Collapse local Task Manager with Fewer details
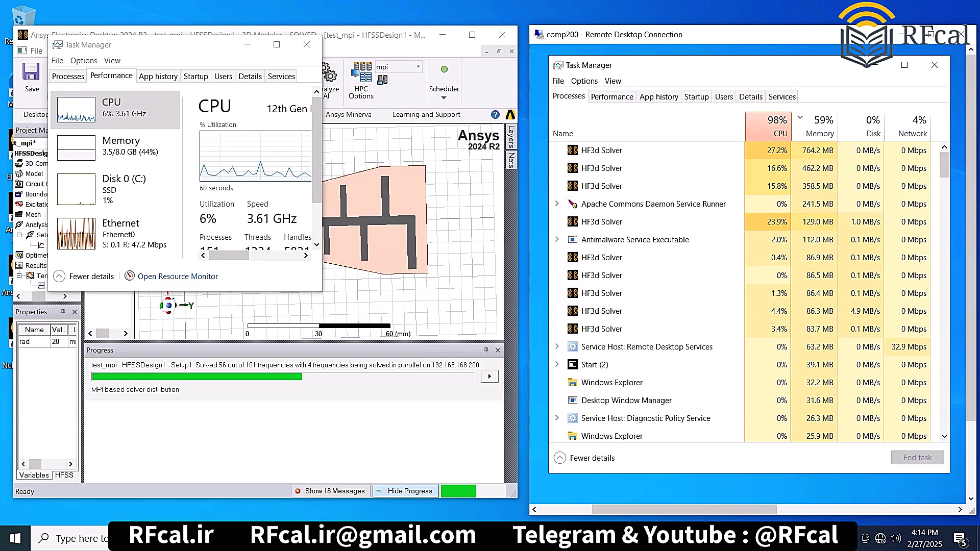This screenshot has width=980, height=551. [84, 276]
